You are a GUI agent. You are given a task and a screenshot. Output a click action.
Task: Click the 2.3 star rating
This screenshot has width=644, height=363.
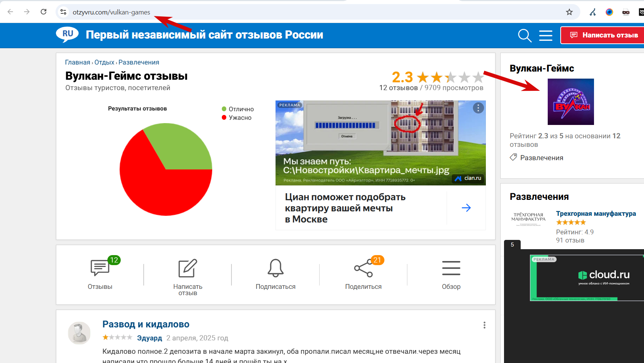point(438,77)
